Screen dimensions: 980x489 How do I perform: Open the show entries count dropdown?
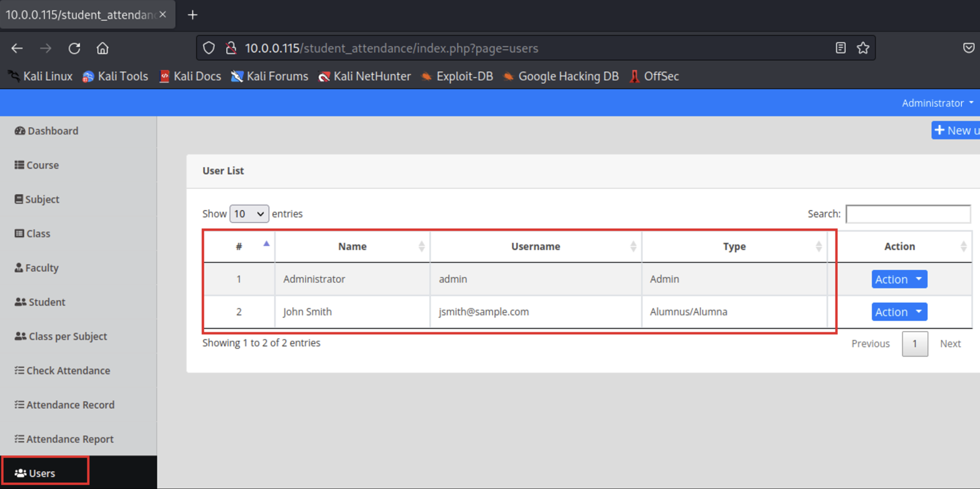249,214
